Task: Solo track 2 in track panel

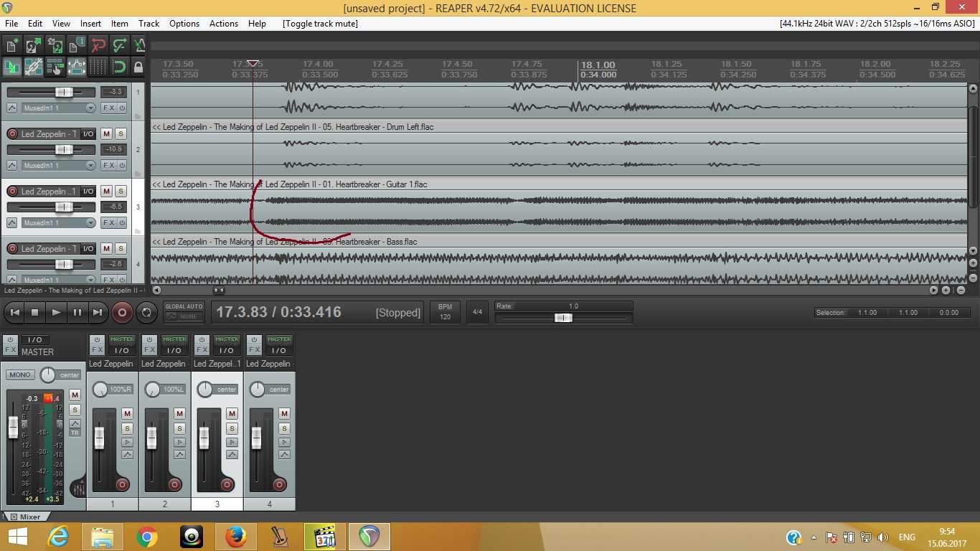Action: click(x=121, y=134)
